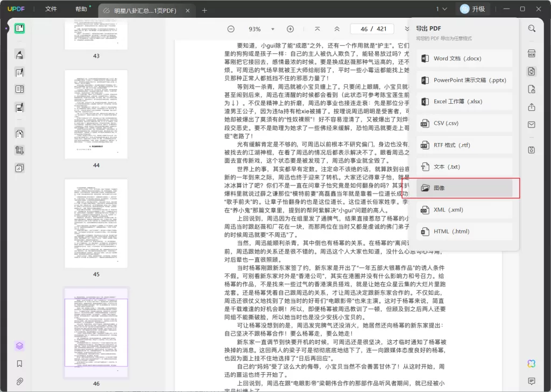The width and height of the screenshot is (551, 392).
Task: Open the page tools (watermark) icon
Action: (20, 168)
